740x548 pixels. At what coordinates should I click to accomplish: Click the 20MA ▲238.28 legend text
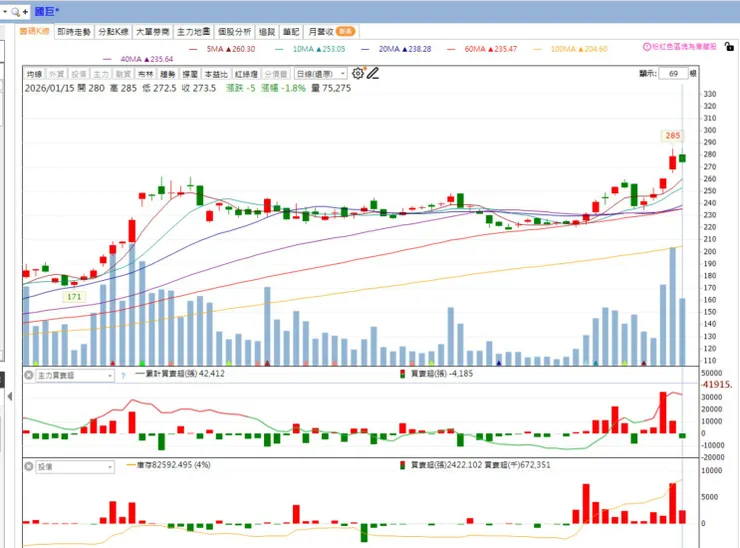(x=405, y=49)
